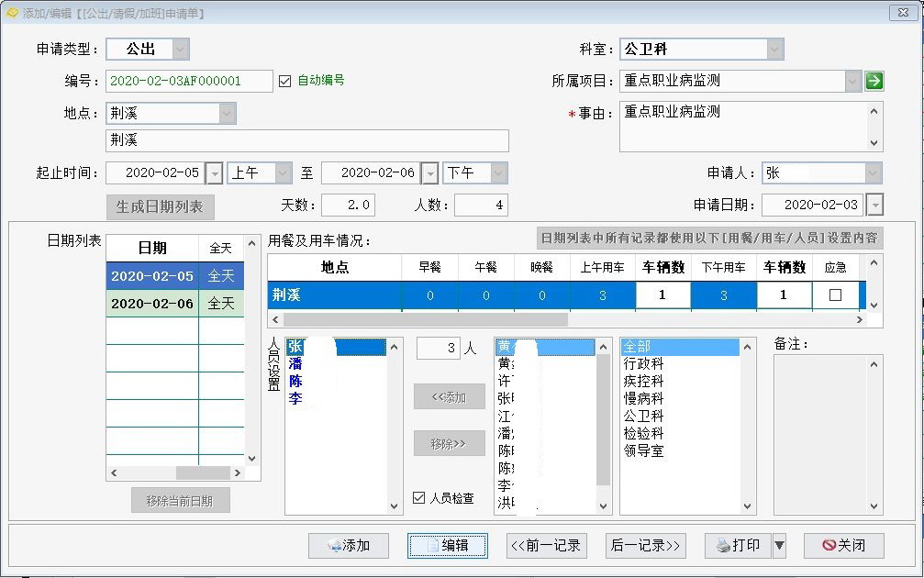Toggle the 自动编号 checkbox

[285, 81]
